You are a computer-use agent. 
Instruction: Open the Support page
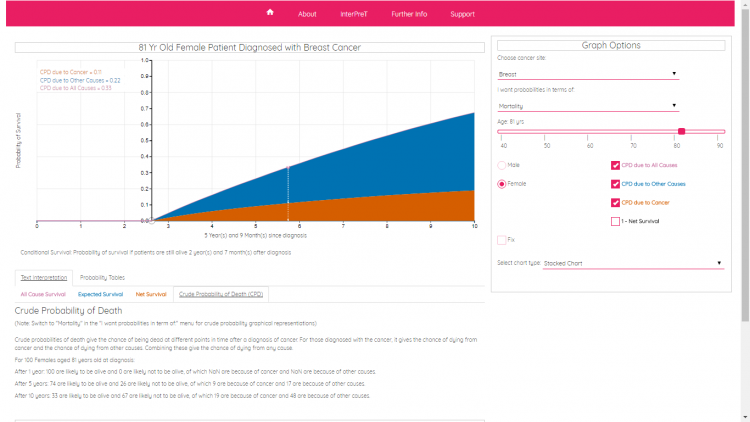click(462, 14)
